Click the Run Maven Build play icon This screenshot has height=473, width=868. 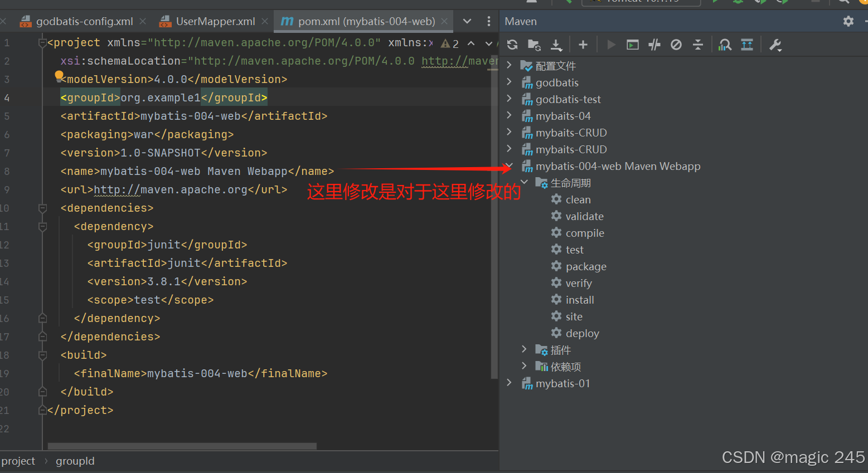click(x=611, y=45)
